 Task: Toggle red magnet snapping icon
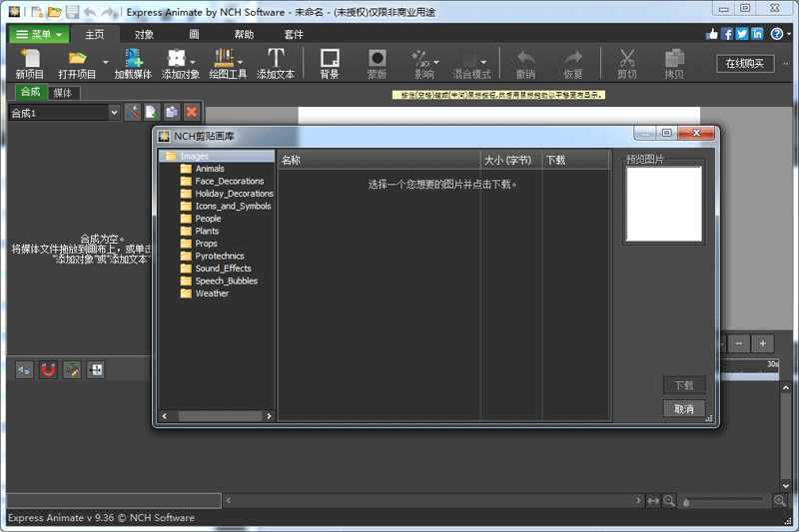coord(48,370)
